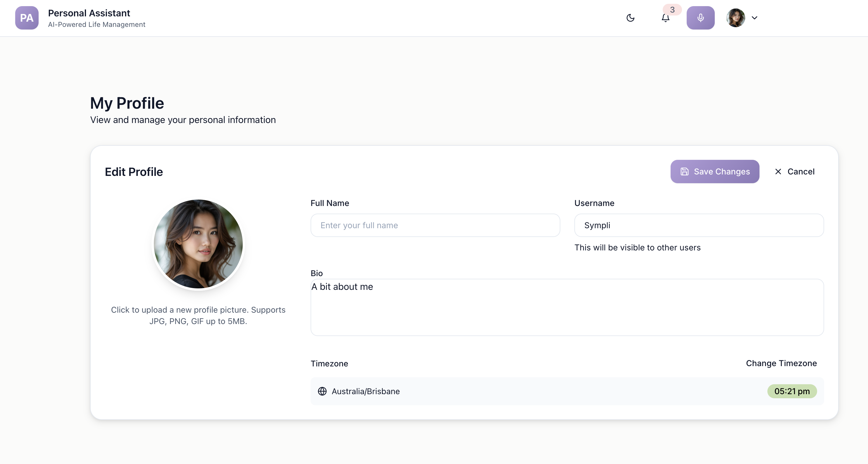Activate the microphone voice button

pyautogui.click(x=700, y=18)
